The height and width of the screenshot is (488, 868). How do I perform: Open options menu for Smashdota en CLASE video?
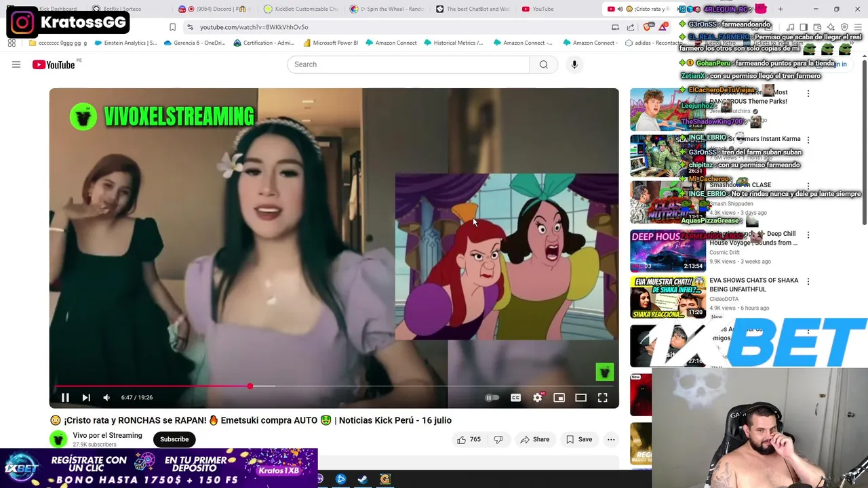tap(808, 186)
